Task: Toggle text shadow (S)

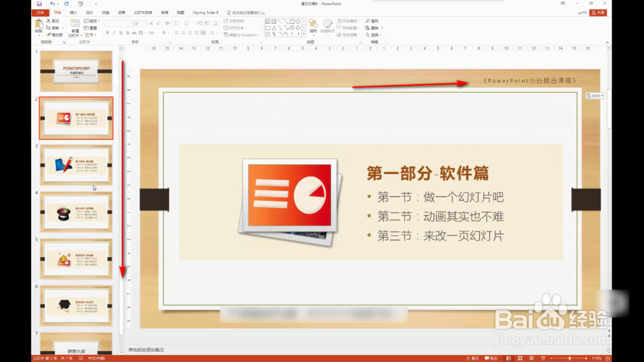Action: (x=128, y=33)
